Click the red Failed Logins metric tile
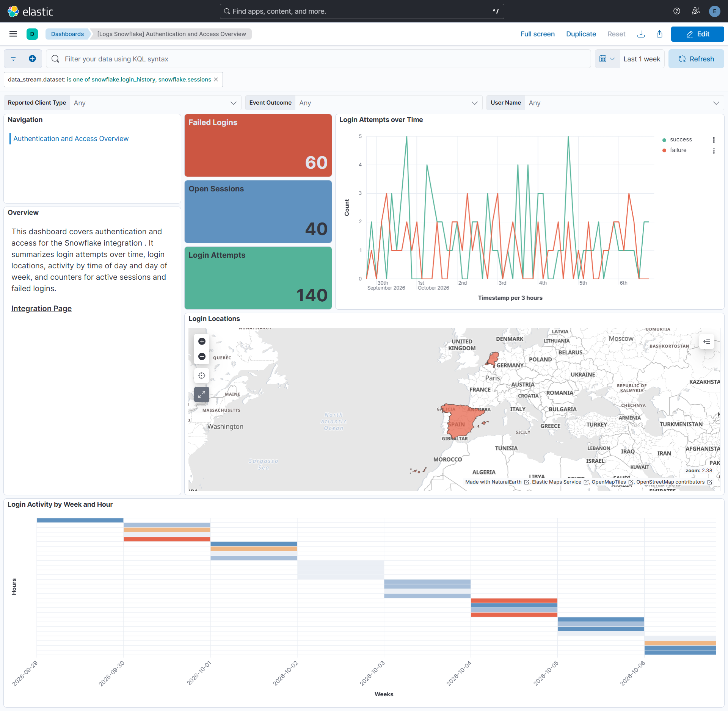This screenshot has height=711, width=728. point(258,146)
